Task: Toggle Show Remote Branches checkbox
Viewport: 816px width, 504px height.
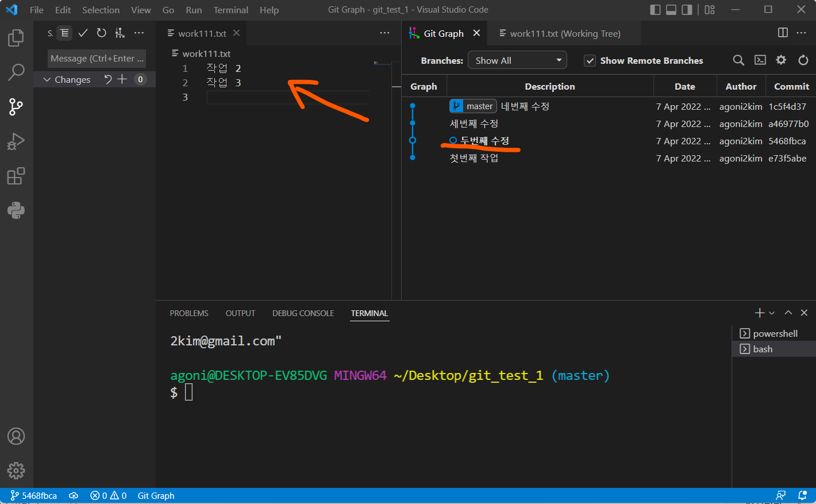Action: point(590,60)
